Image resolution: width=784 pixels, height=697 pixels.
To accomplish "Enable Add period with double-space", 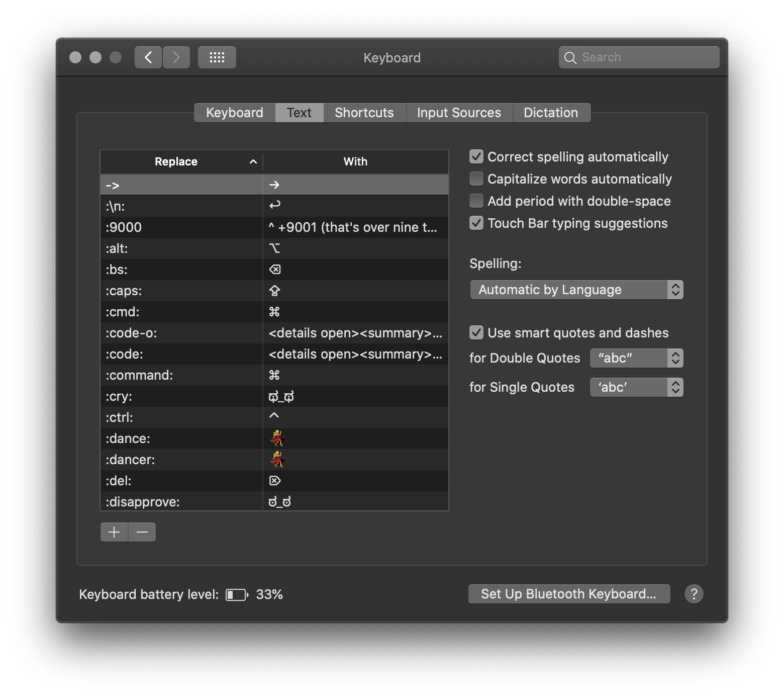I will pos(476,201).
